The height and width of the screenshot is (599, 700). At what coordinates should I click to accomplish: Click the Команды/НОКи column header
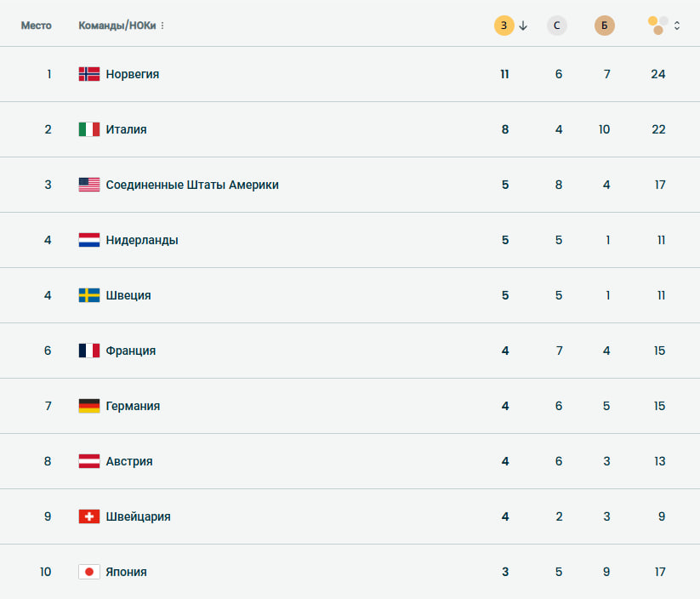(117, 26)
